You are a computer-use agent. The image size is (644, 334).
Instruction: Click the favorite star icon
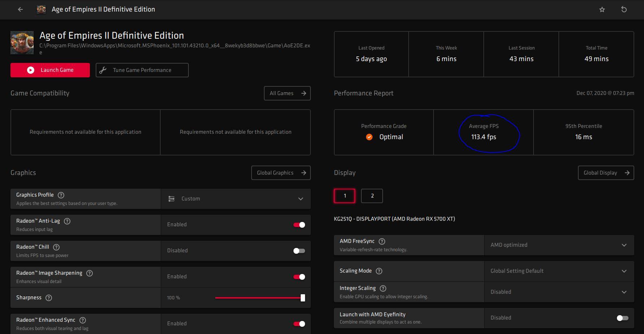(602, 9)
